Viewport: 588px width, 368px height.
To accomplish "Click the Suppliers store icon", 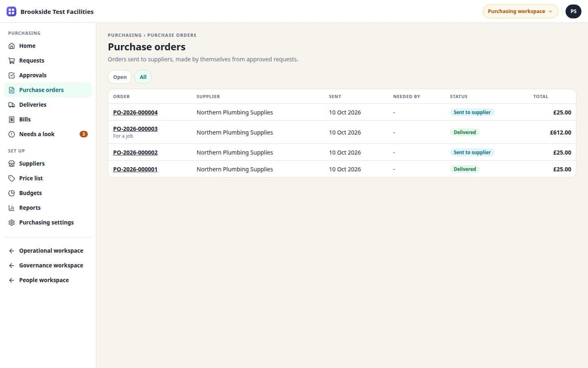I will (x=11, y=164).
